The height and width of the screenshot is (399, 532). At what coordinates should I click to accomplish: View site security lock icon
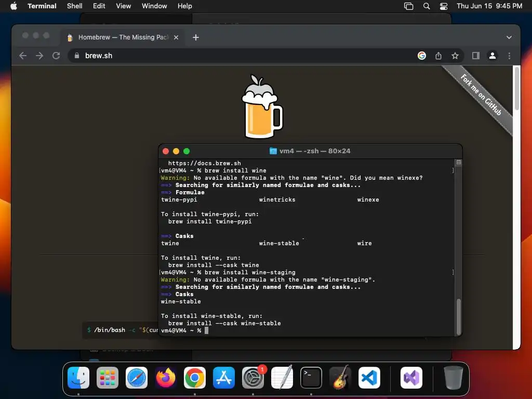coord(77,56)
